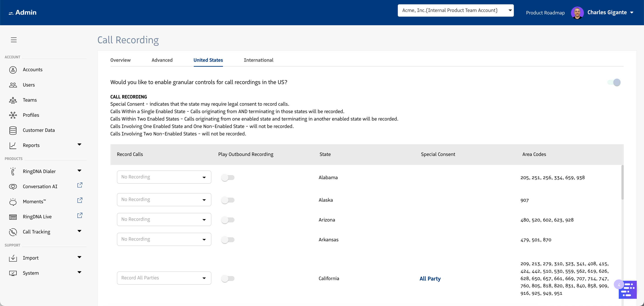Click the RingDNA Live sidebar icon
Image resolution: width=644 pixels, height=306 pixels.
[13, 217]
